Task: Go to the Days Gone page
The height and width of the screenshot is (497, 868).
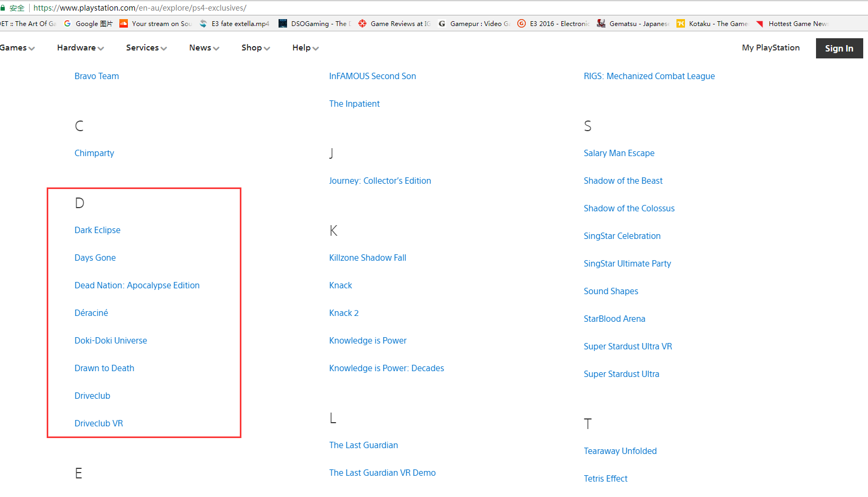Action: pos(95,258)
